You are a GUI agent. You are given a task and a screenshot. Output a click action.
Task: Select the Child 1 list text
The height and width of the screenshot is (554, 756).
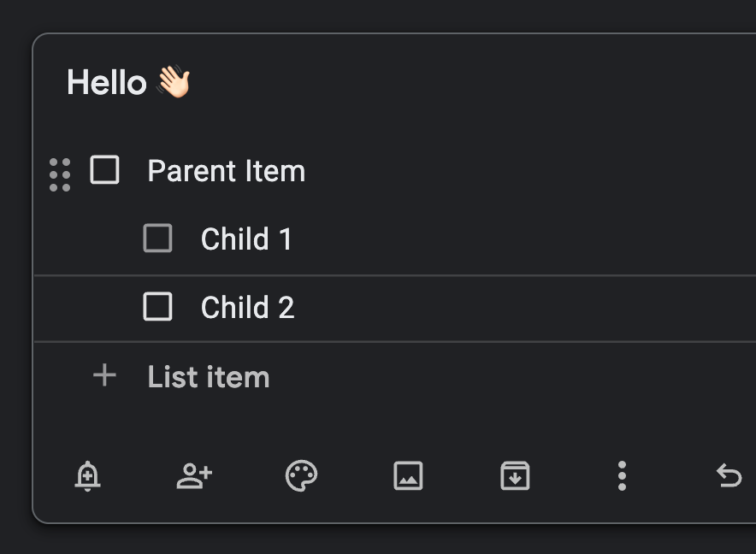coord(246,239)
